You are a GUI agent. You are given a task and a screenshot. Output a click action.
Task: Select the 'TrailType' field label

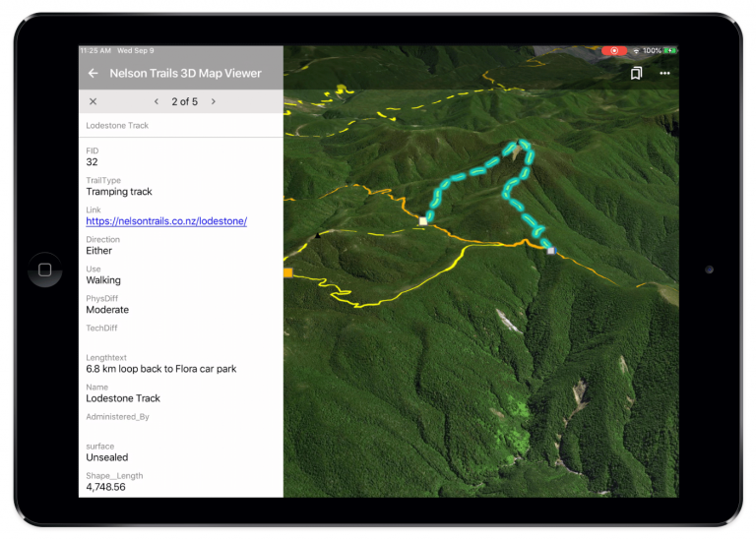pyautogui.click(x=103, y=180)
